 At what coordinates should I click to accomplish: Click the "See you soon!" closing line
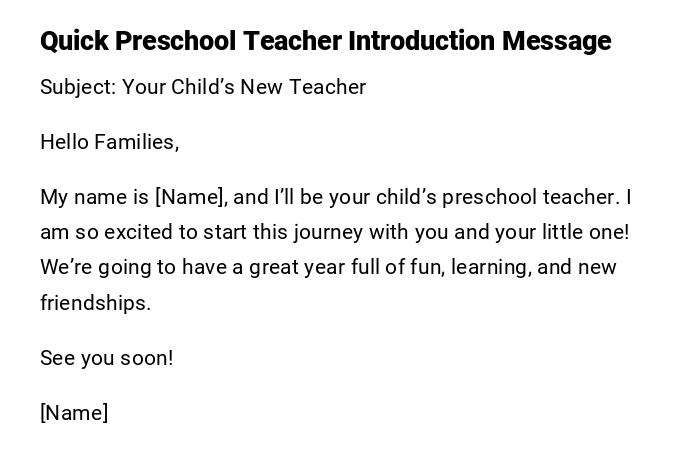(106, 358)
